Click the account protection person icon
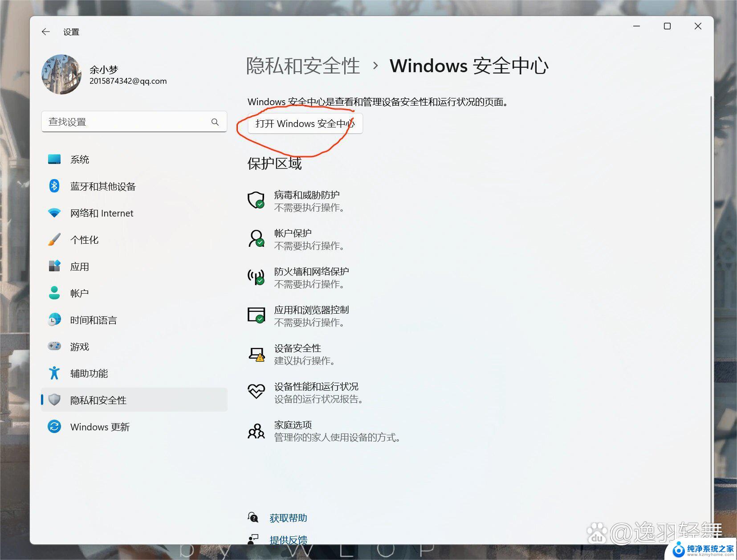Image resolution: width=737 pixels, height=560 pixels. click(256, 238)
